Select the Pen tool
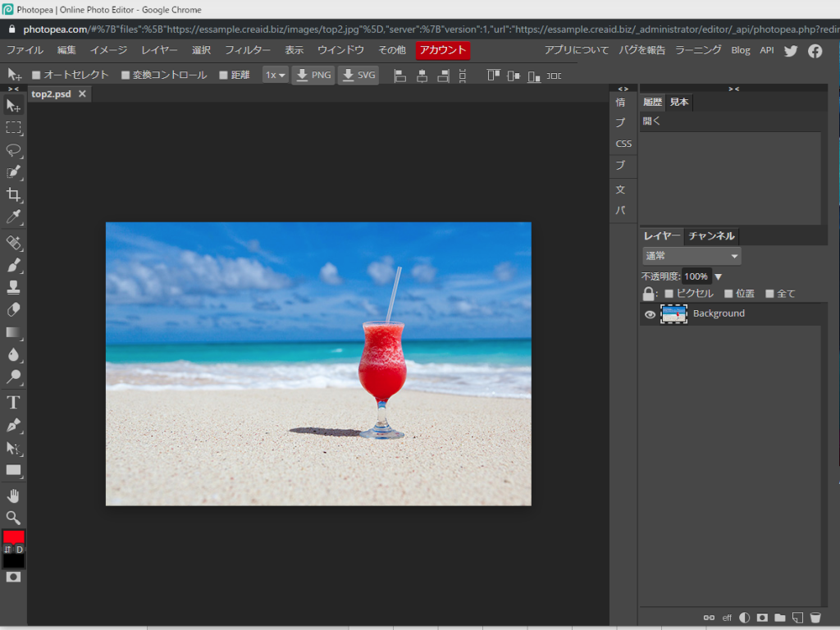The height and width of the screenshot is (630, 840). 13,426
